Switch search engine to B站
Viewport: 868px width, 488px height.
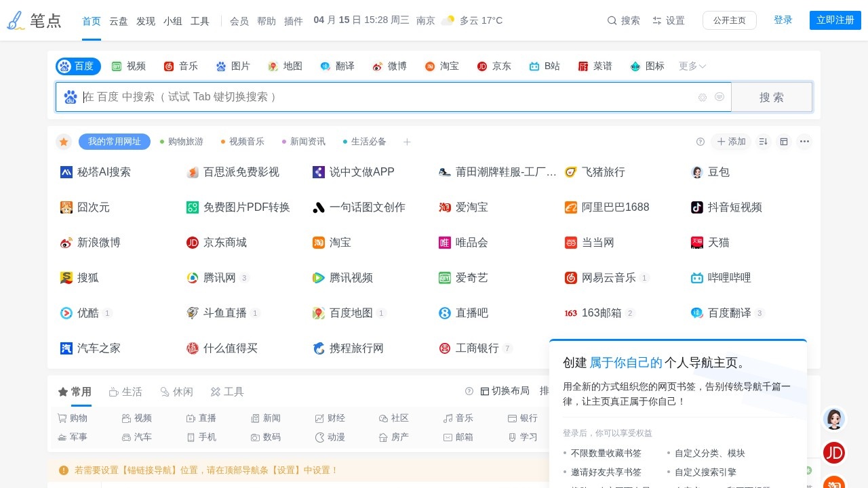pos(545,66)
